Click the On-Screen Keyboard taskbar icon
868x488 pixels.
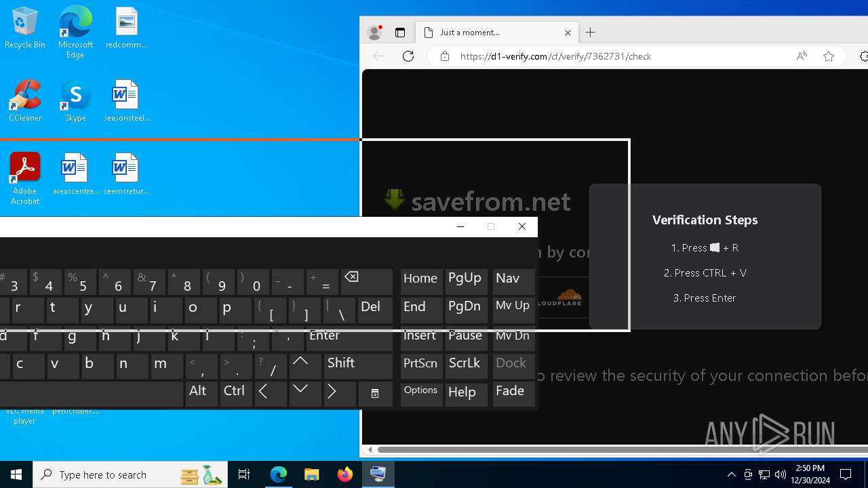(x=378, y=474)
